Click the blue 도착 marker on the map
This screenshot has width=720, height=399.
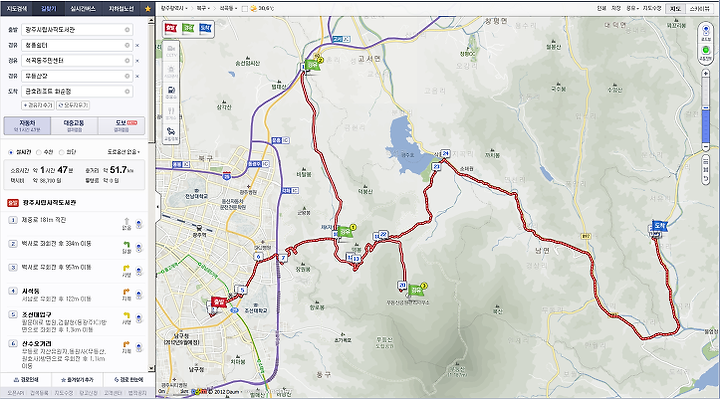pos(659,226)
